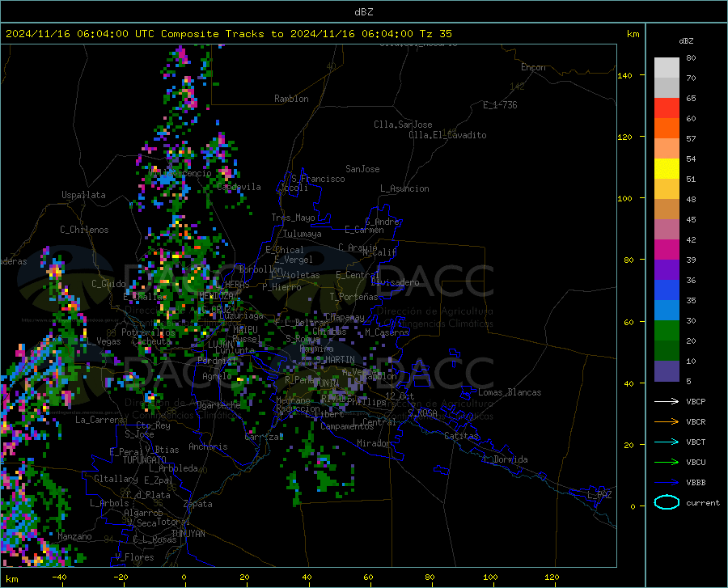Click the 'S_Francisco' place label
728x588 pixels.
[x=318, y=179]
